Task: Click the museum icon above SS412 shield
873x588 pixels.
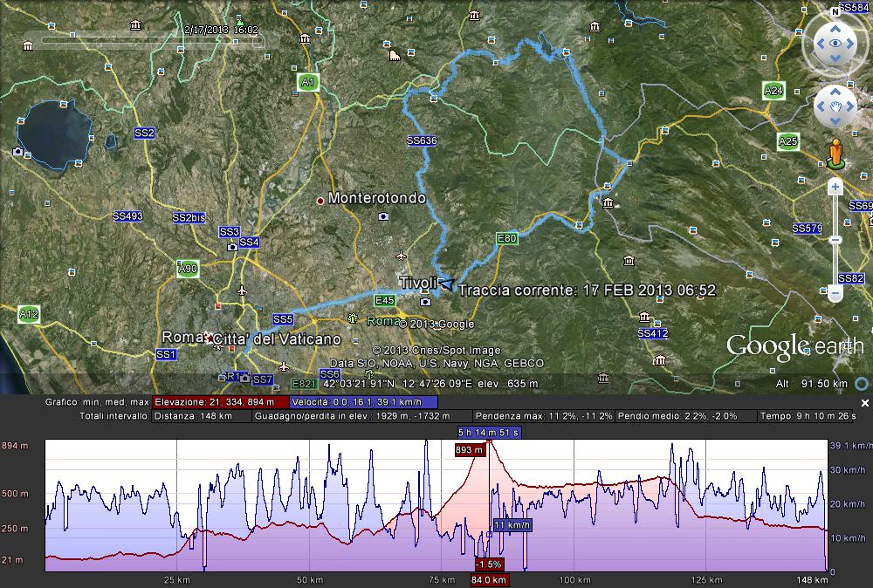Action: click(645, 317)
